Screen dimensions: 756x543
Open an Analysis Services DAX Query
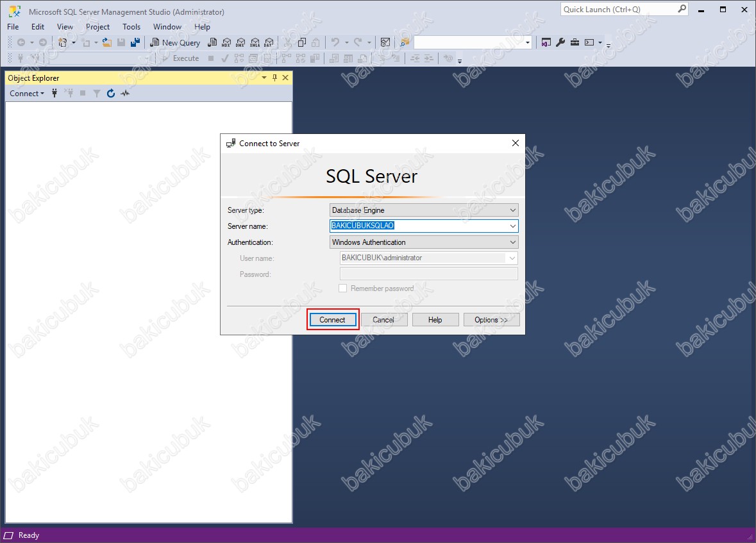(x=269, y=42)
